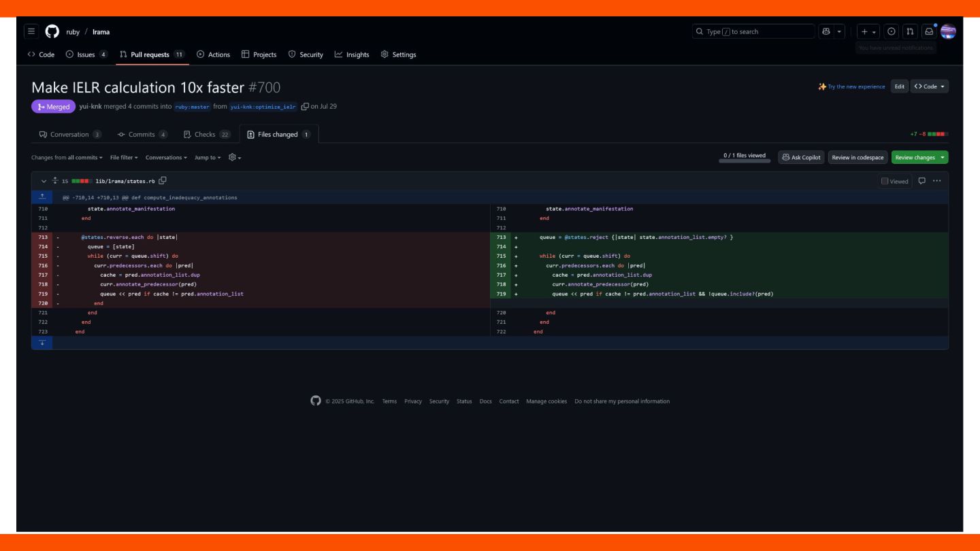Open the Issues icon in header
Image resolution: width=980 pixels, height=551 pixels.
[x=892, y=31]
